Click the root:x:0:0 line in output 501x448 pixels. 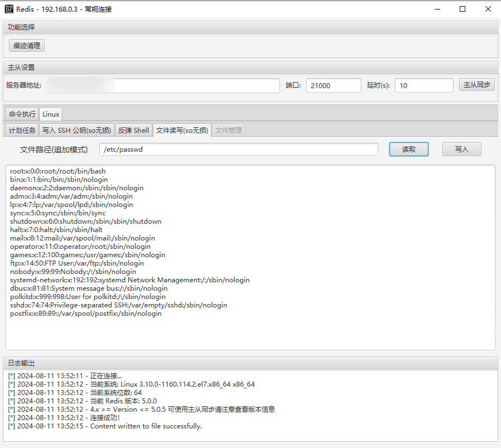pyautogui.click(x=58, y=171)
